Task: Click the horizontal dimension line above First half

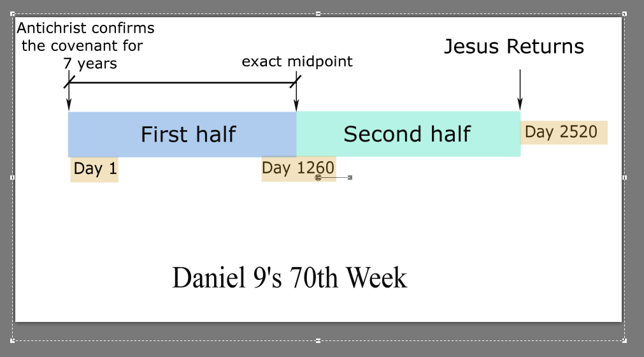Action: pyautogui.click(x=182, y=83)
